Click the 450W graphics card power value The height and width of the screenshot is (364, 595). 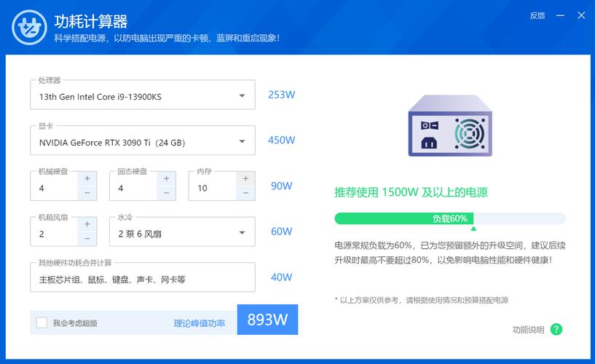coord(282,141)
